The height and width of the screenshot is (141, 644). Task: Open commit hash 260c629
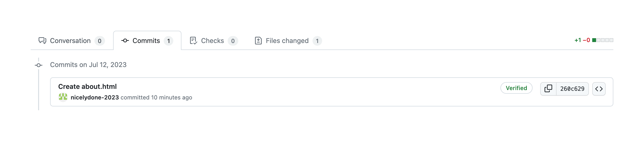pyautogui.click(x=572, y=89)
